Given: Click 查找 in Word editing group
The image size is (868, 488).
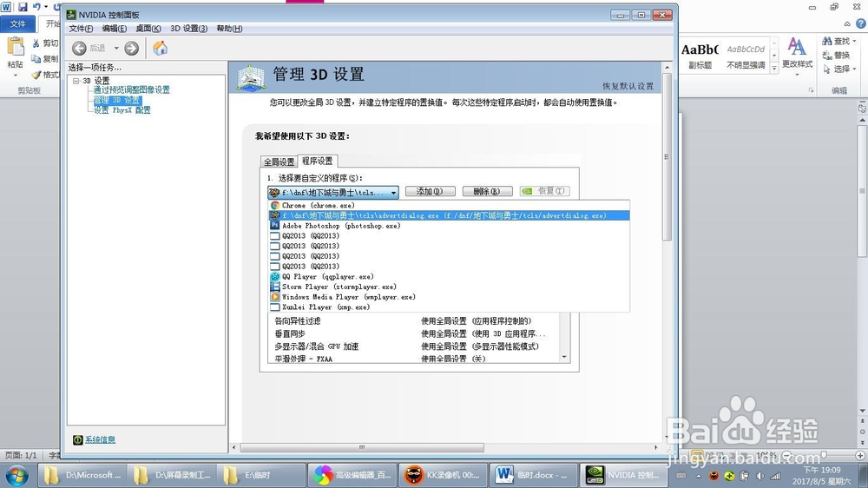Looking at the screenshot, I should pos(839,41).
